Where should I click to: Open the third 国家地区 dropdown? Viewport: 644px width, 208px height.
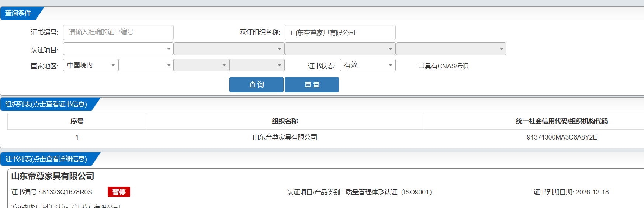coord(201,65)
